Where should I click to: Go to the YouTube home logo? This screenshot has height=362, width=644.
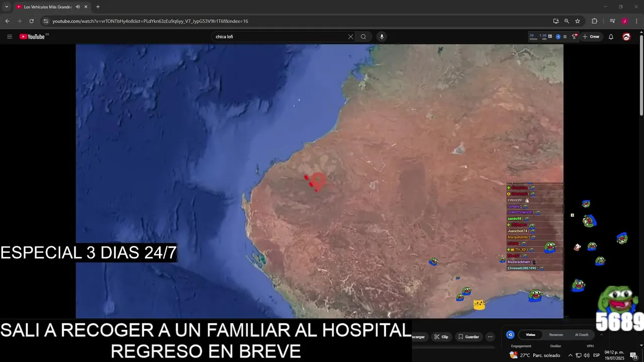[33, 37]
